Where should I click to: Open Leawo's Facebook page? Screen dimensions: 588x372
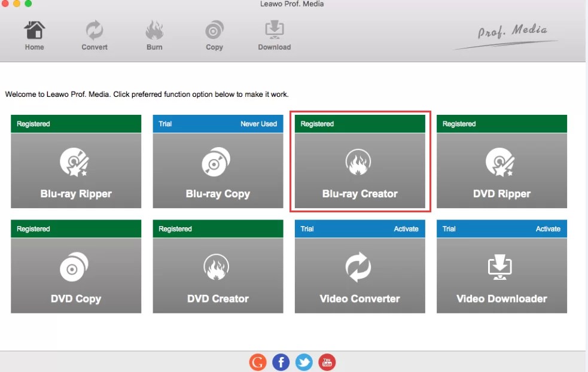click(281, 362)
